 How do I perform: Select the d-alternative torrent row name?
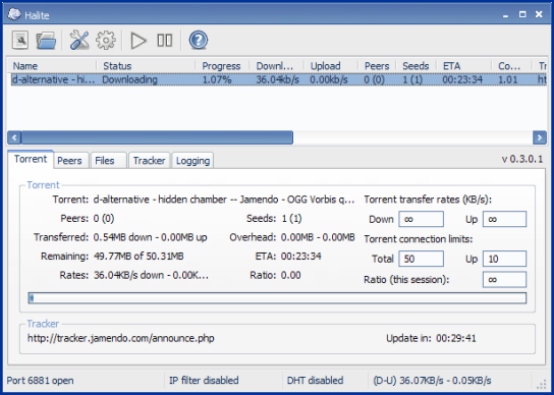pyautogui.click(x=53, y=79)
